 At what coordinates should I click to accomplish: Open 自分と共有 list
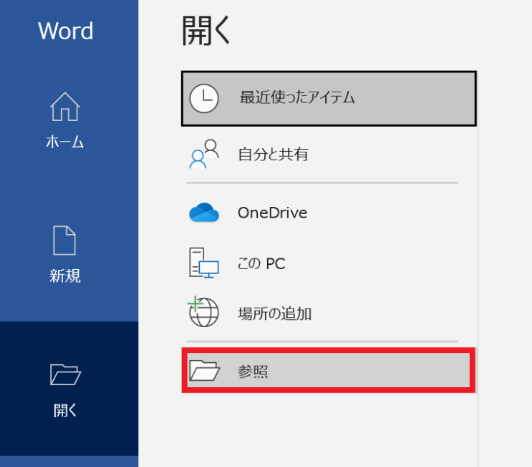[273, 154]
